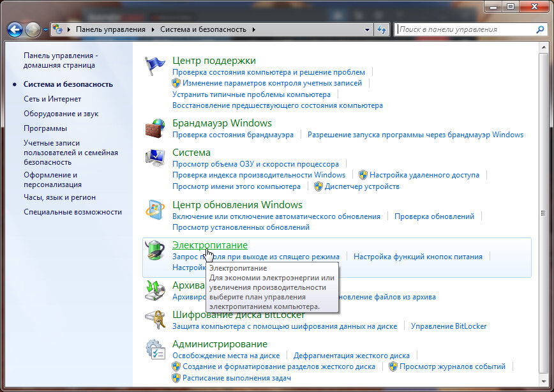Open Создание и форматирование разделов жесткого диска
The width and height of the screenshot is (554, 392).
pos(279,366)
